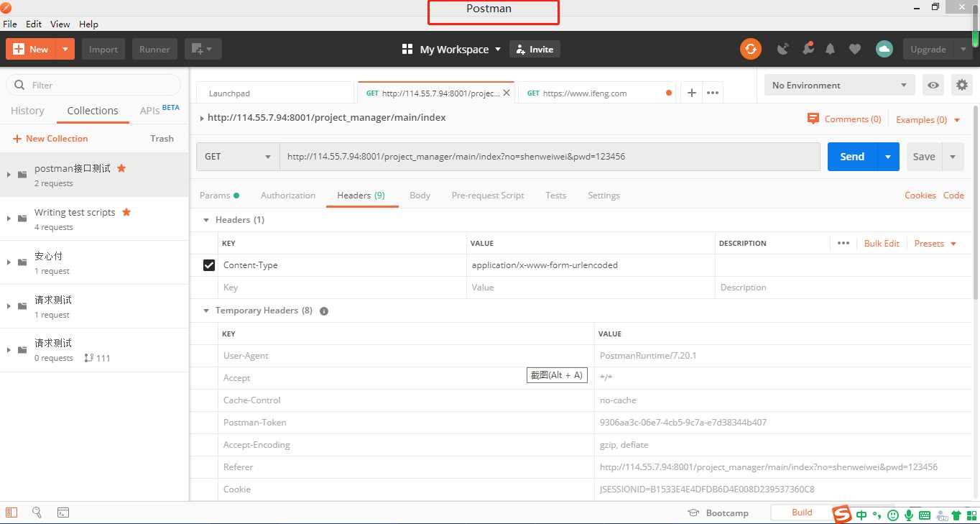Collapse the Headers (1) section
Screen dimensions: 980x524
pyautogui.click(x=206, y=220)
